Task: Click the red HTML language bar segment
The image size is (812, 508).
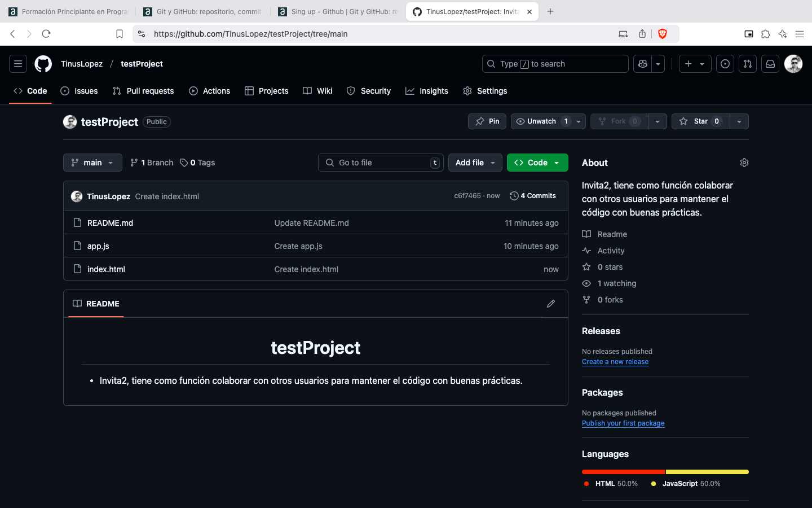Action: (623, 472)
